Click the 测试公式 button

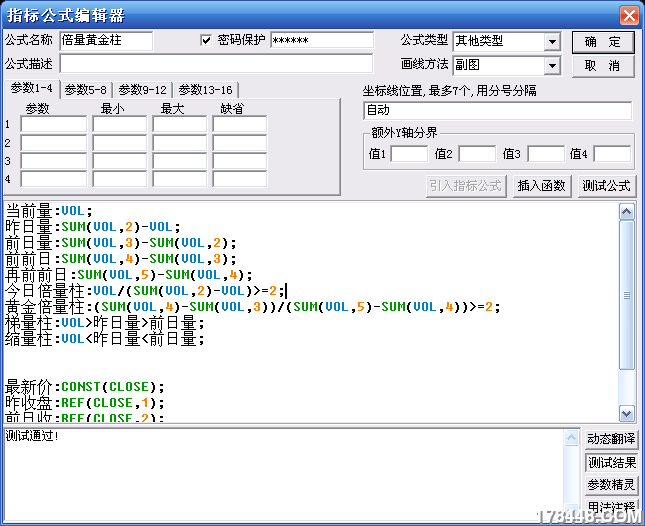(606, 186)
